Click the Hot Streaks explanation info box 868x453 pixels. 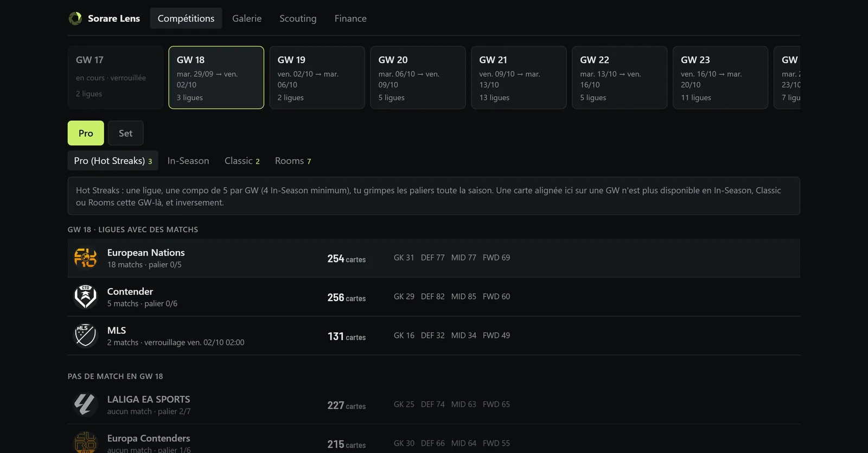(434, 196)
